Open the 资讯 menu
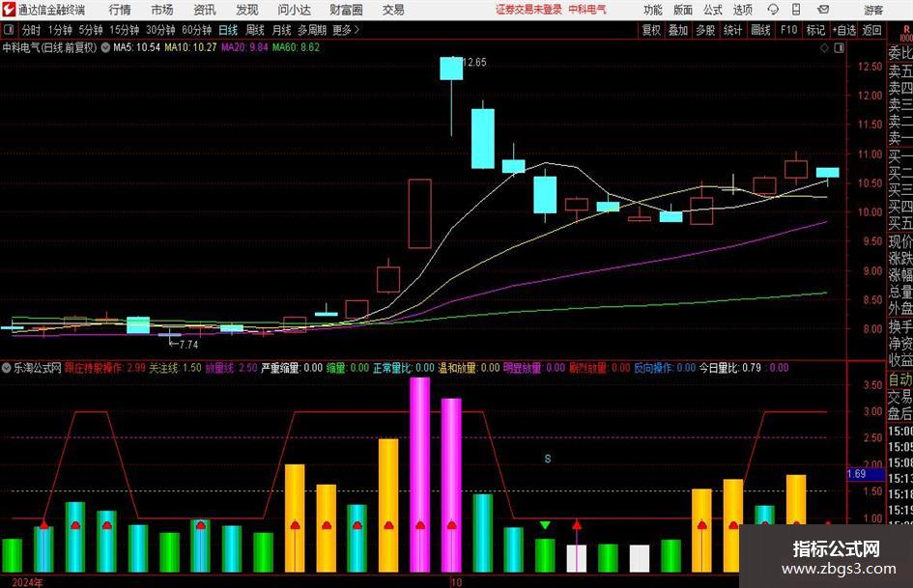 point(205,10)
